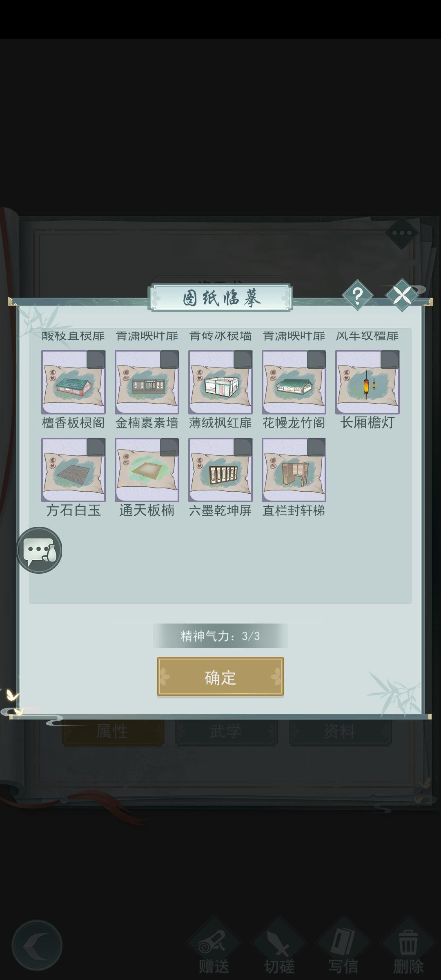Go back with the arrow icon
Image resolution: width=441 pixels, height=980 pixels.
pyautogui.click(x=37, y=945)
